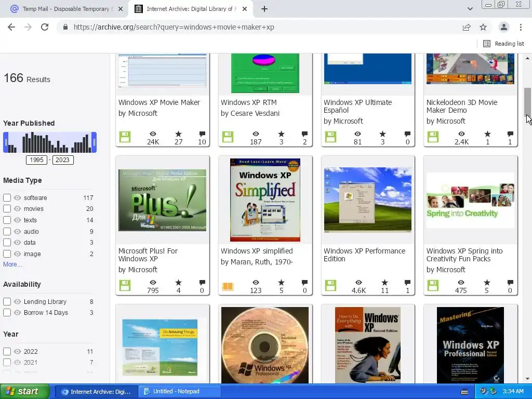532x399 pixels.
Task: Open a new browser tab
Action: 264,9
